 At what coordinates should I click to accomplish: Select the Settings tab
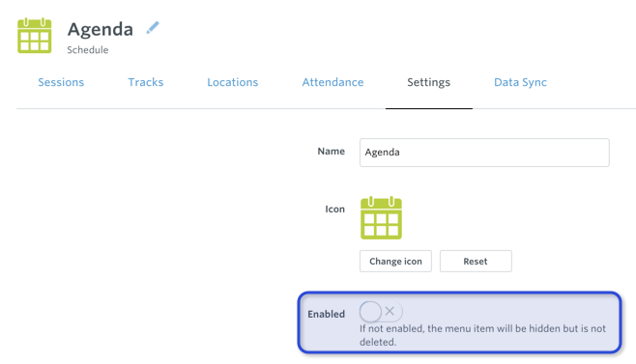(x=429, y=82)
